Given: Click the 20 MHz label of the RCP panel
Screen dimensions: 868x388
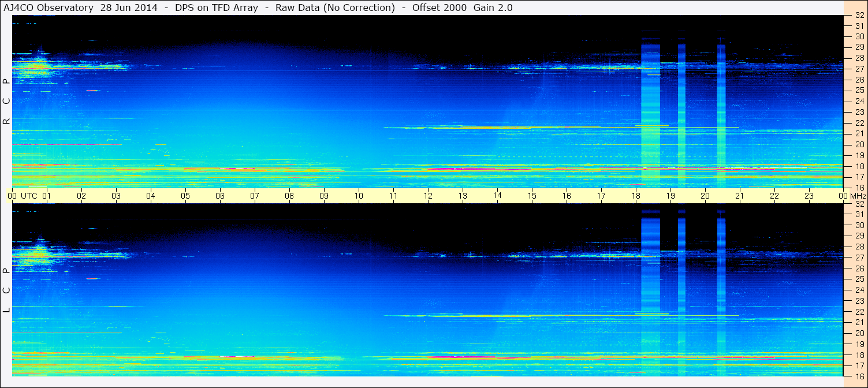Looking at the screenshot, I should point(859,144).
